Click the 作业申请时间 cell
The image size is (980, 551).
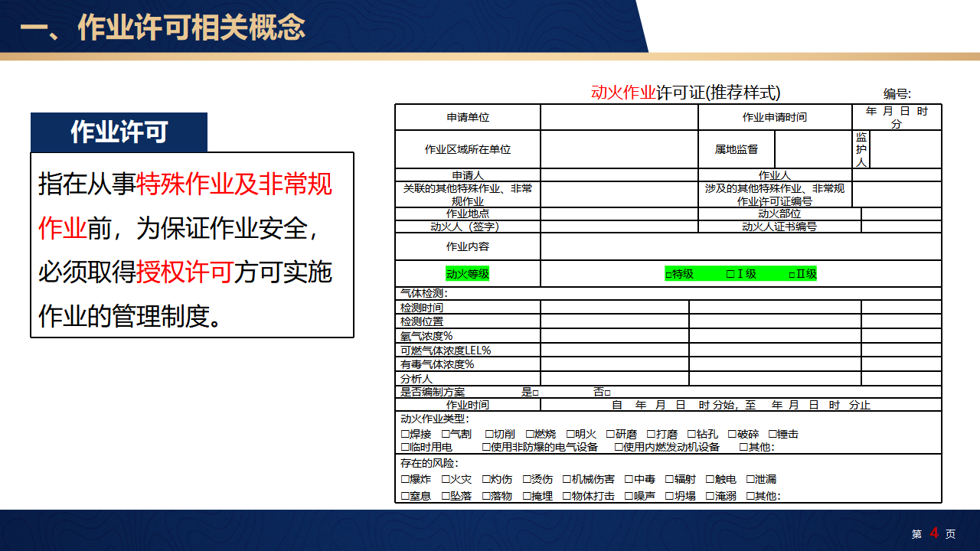pos(775,117)
